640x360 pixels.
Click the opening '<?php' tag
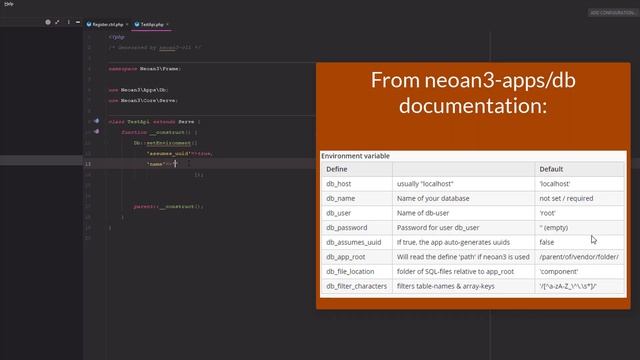point(116,37)
